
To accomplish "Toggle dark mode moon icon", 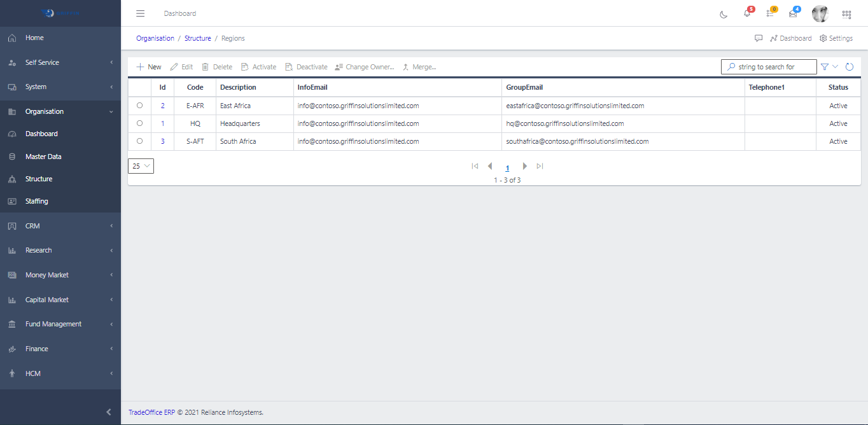I will point(724,14).
